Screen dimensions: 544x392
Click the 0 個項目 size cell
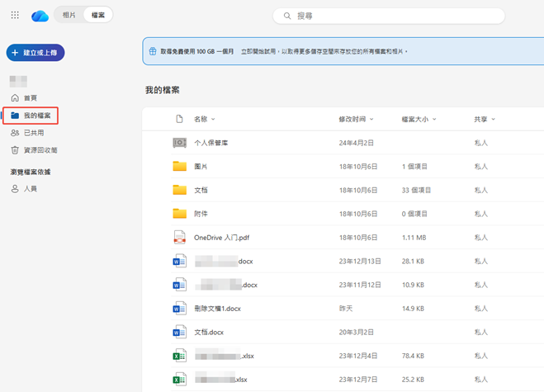(414, 214)
